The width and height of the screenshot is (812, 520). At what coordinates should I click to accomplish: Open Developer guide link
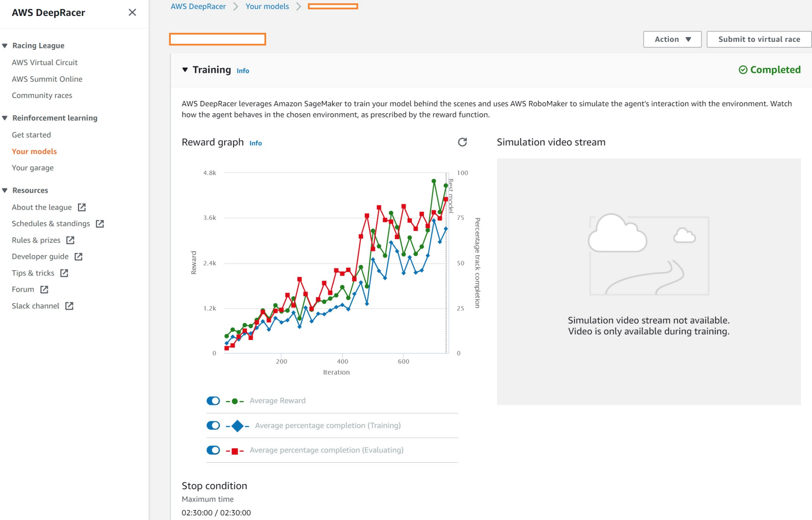(x=40, y=256)
